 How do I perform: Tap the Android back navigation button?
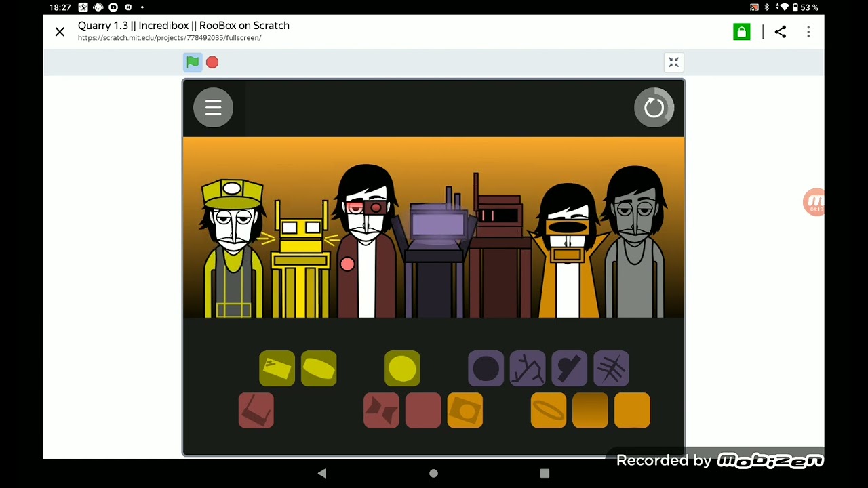pos(322,473)
